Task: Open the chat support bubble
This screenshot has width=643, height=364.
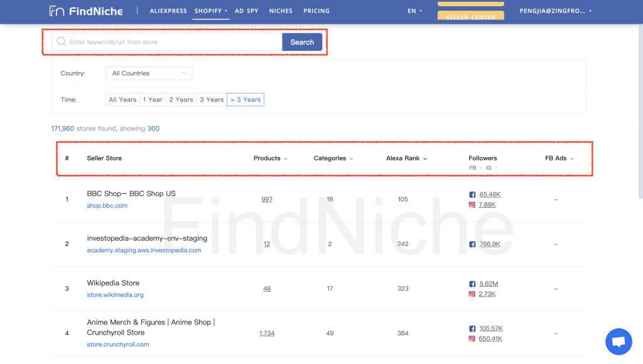Action: 619,341
